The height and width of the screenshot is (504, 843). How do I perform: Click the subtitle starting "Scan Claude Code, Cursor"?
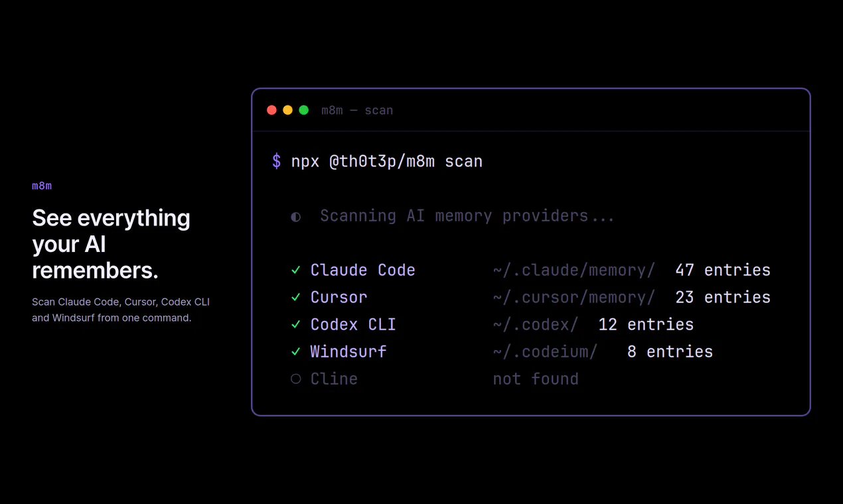pos(121,310)
